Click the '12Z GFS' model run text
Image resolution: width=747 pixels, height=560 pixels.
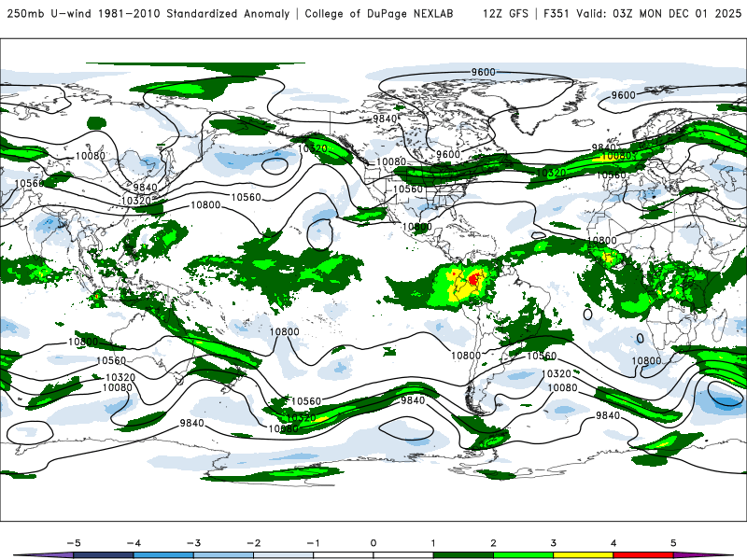(505, 14)
